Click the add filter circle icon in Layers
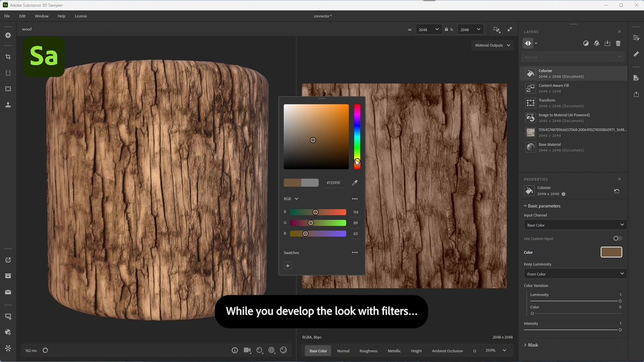The width and height of the screenshot is (644, 362). click(586, 43)
